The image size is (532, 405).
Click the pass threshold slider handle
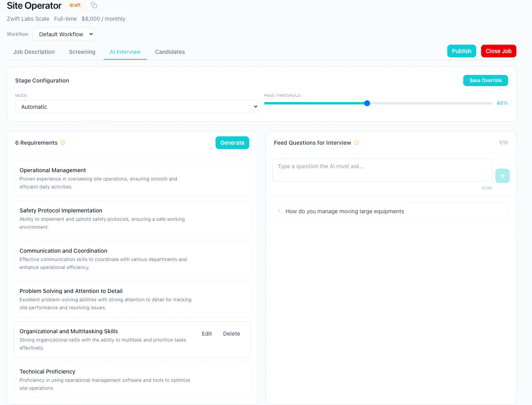tap(367, 103)
